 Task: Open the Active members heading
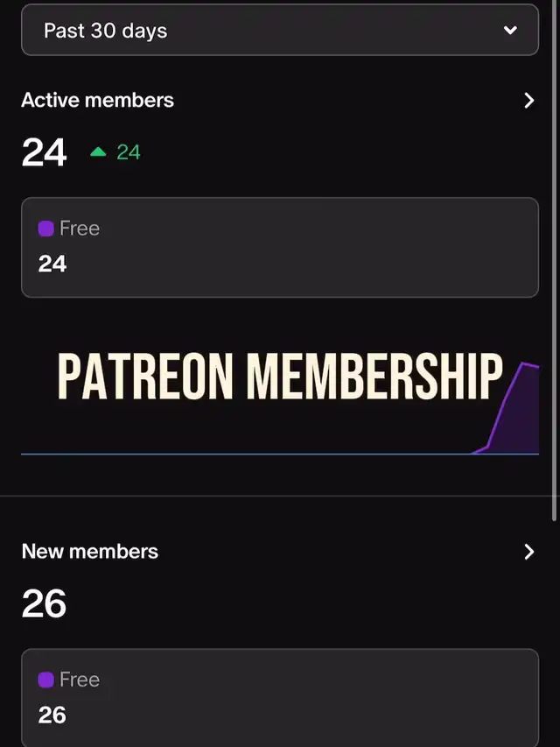97,101
